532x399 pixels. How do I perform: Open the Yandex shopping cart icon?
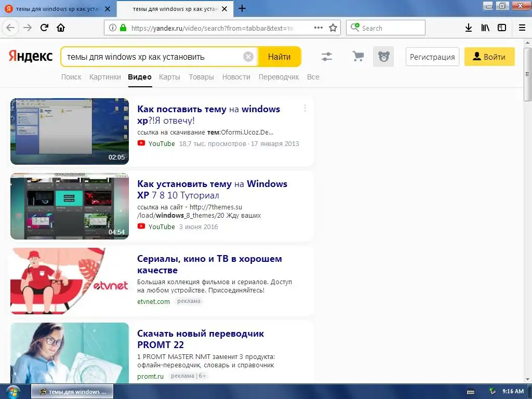(x=358, y=56)
